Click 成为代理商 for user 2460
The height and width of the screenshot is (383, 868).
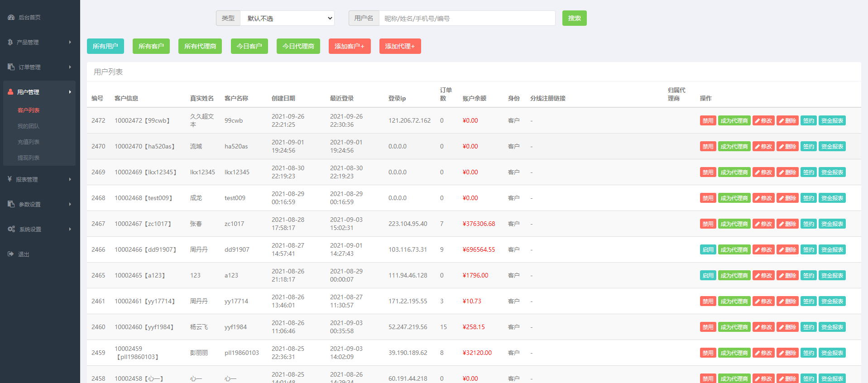[734, 327]
